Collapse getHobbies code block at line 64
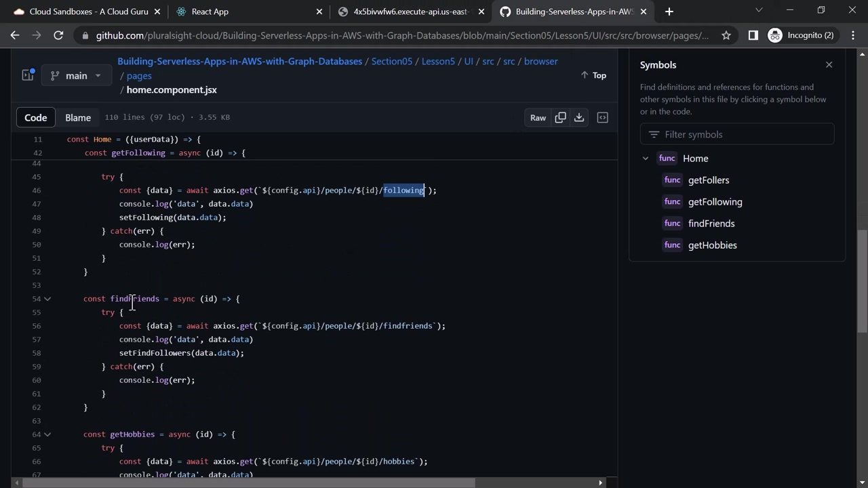 47,434
